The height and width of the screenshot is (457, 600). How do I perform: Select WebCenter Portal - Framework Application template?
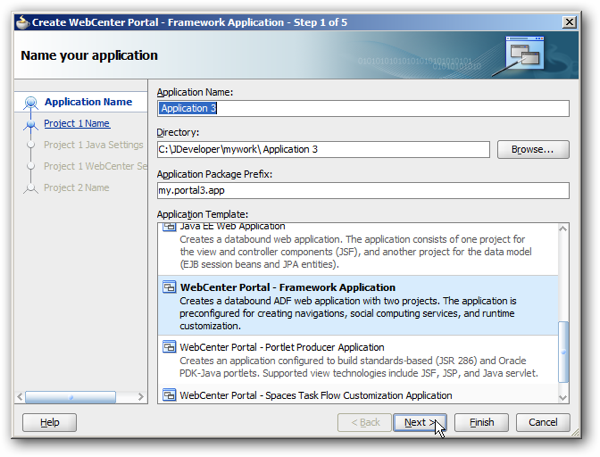click(x=358, y=306)
